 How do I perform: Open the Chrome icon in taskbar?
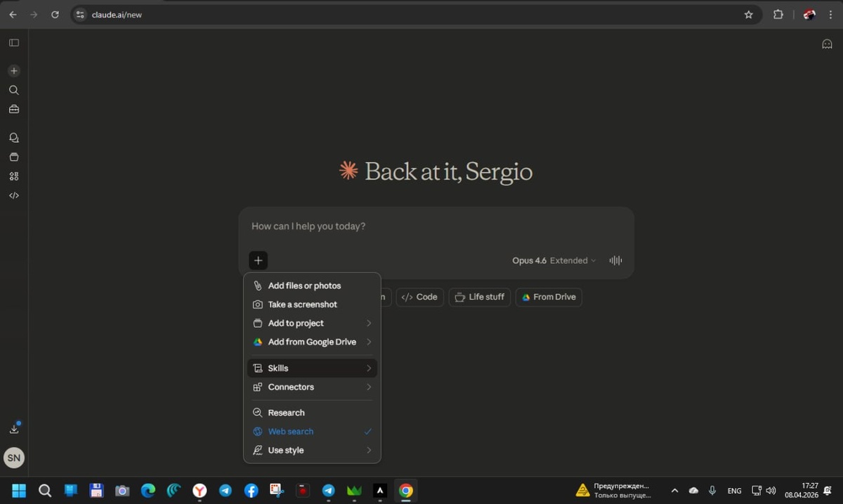click(405, 491)
